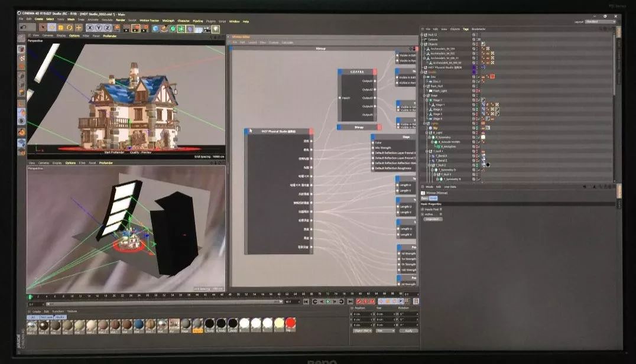Toggle the Inputs First checkbox
This screenshot has height=364, width=636.
(440, 209)
